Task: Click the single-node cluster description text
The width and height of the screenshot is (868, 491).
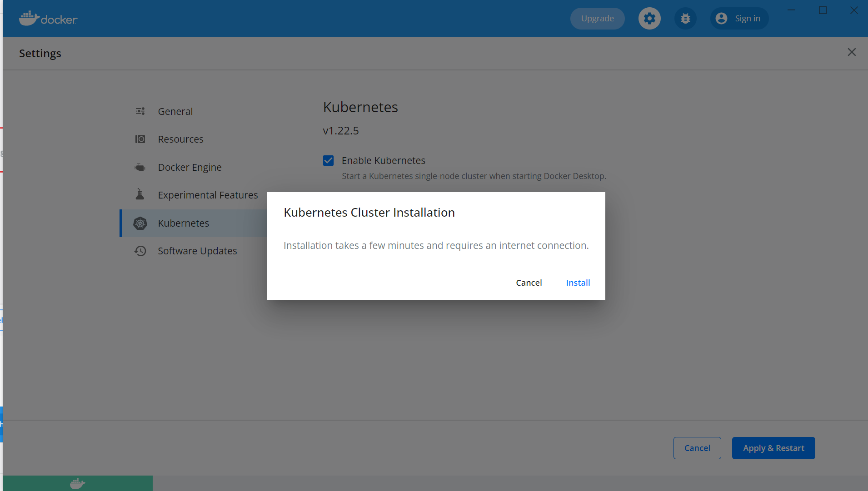Action: [474, 176]
